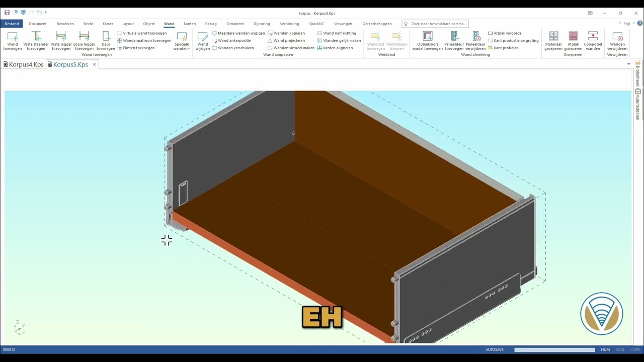
Task: Click the command search box
Action: pos(436,24)
